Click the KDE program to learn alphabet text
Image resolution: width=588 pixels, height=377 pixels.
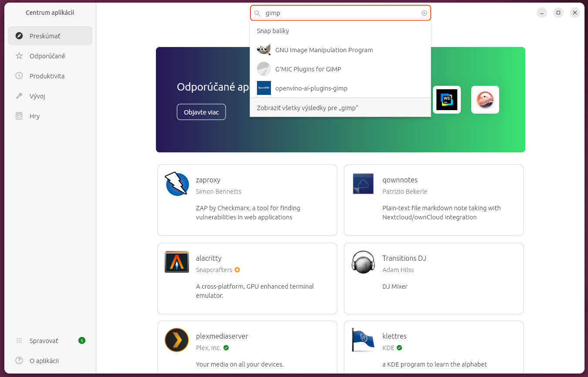click(x=435, y=364)
